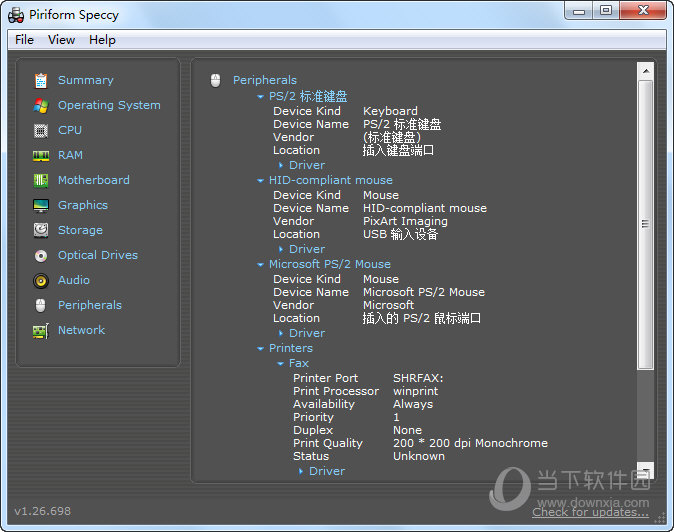Open the CPU section
This screenshot has width=674, height=532.
tap(70, 130)
